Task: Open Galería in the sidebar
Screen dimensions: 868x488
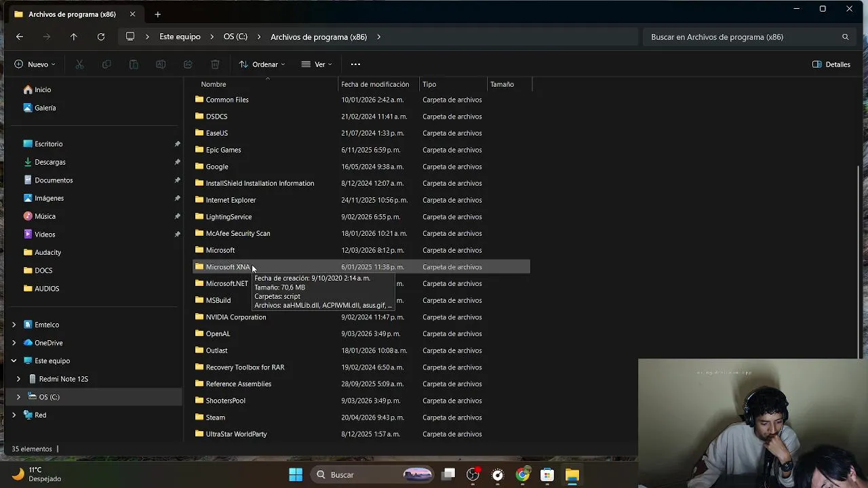Action: pos(45,108)
